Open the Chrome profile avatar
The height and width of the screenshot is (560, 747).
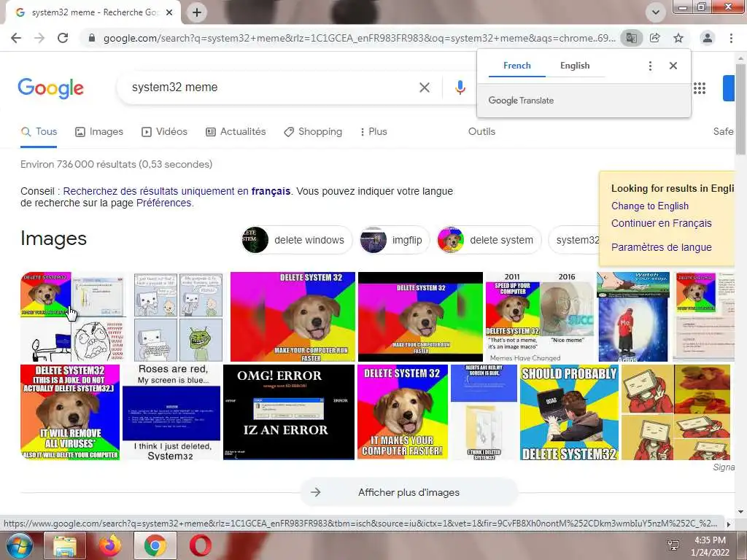pos(708,38)
